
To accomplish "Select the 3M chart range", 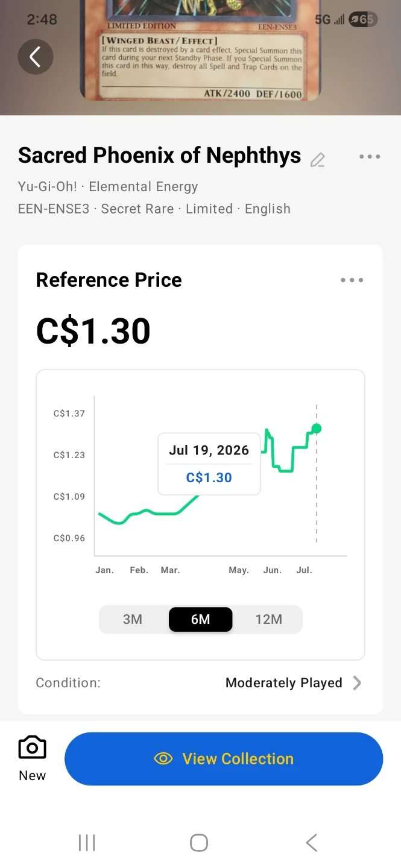I will tap(133, 620).
